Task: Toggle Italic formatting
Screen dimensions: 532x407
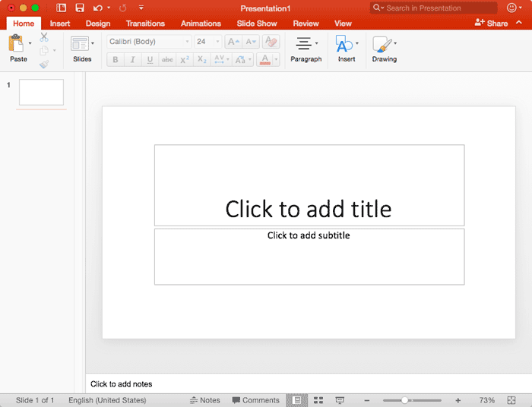Action: click(132, 60)
